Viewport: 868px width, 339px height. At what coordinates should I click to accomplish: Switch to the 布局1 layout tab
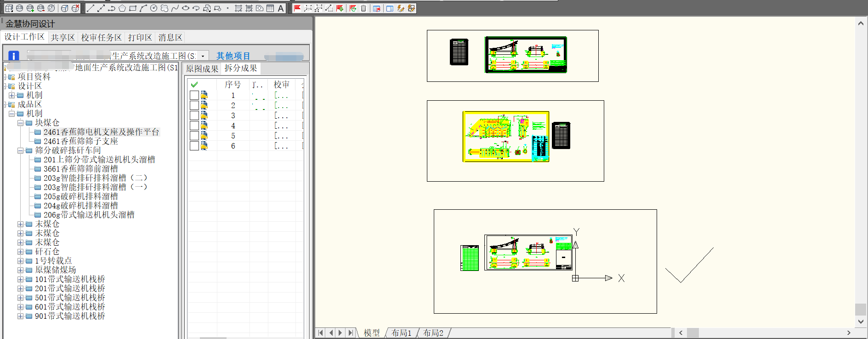point(401,333)
